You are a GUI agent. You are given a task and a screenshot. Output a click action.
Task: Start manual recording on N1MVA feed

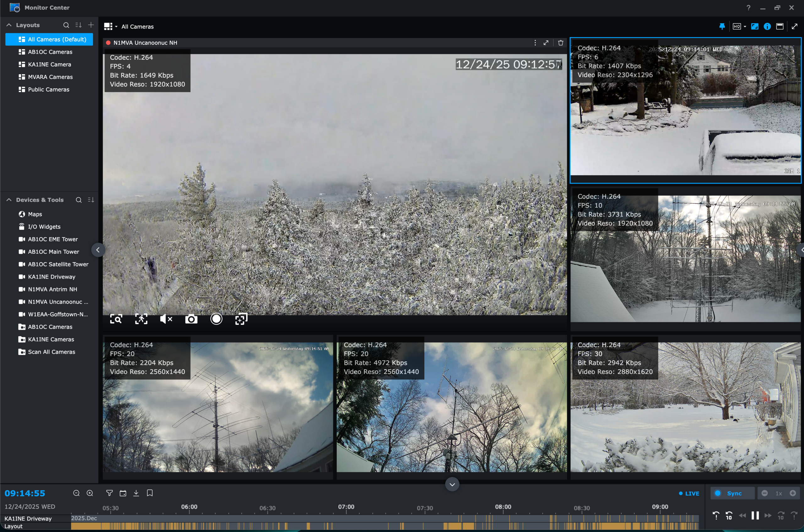(x=216, y=318)
